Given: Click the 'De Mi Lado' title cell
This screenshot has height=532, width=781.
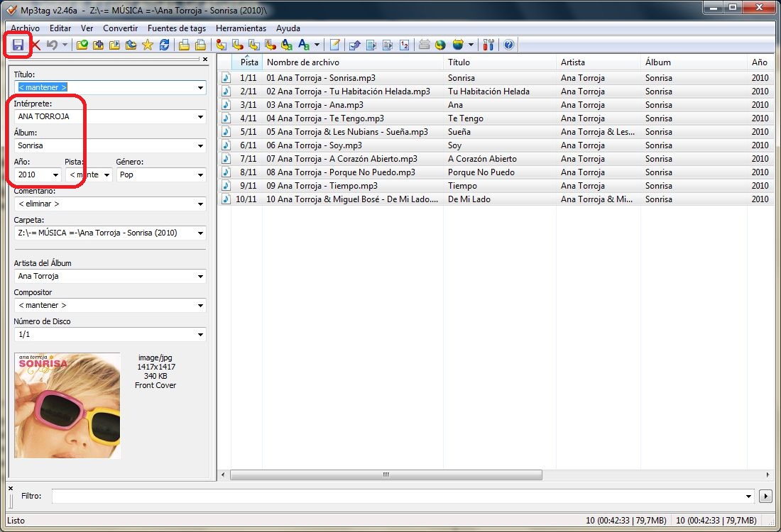Looking at the screenshot, I should click(469, 199).
